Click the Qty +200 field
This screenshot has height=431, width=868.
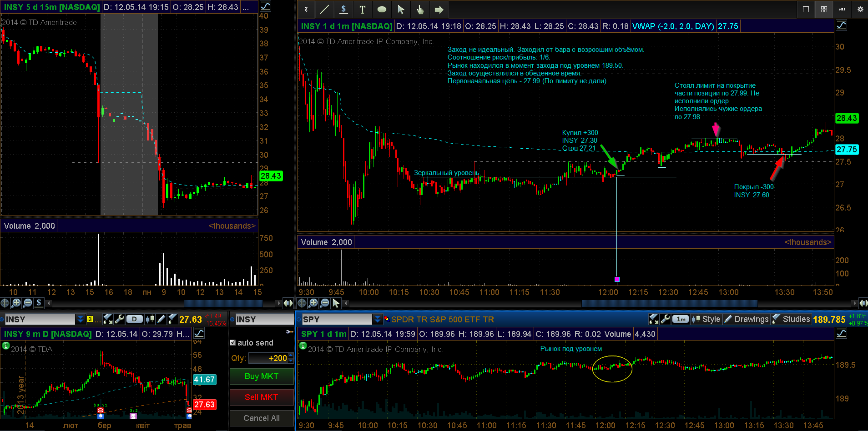coord(268,358)
